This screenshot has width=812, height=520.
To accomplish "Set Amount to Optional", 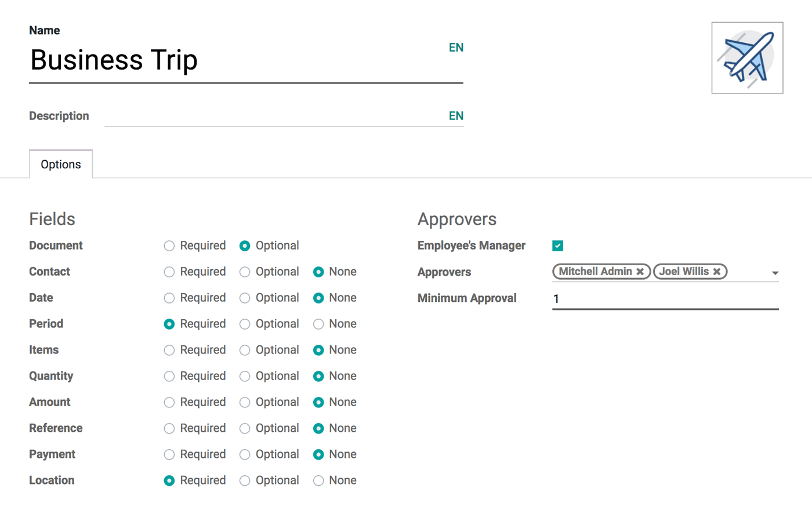I will [244, 402].
